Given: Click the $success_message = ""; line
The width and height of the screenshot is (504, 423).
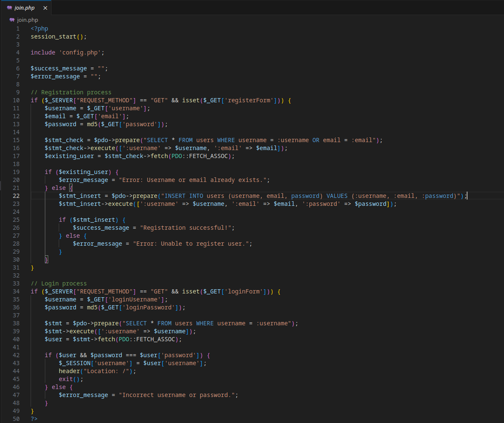Looking at the screenshot, I should point(69,68).
